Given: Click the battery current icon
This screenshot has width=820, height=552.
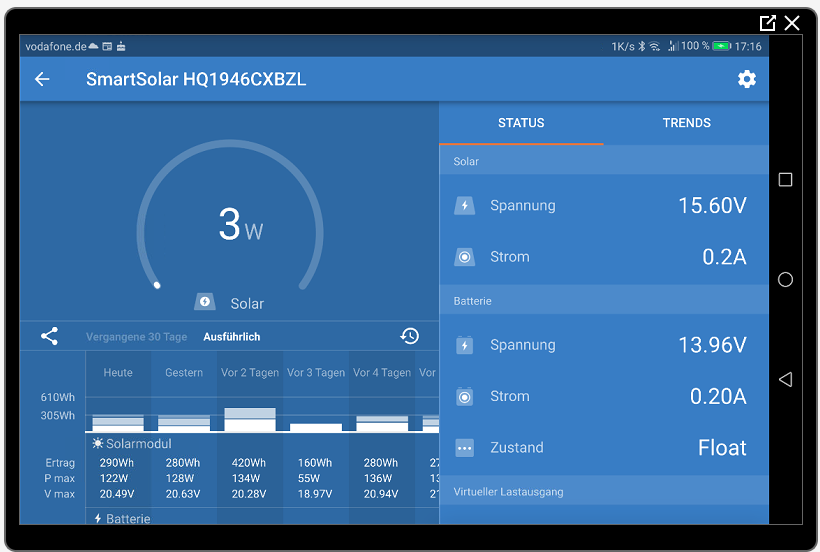Looking at the screenshot, I should click(x=464, y=396).
